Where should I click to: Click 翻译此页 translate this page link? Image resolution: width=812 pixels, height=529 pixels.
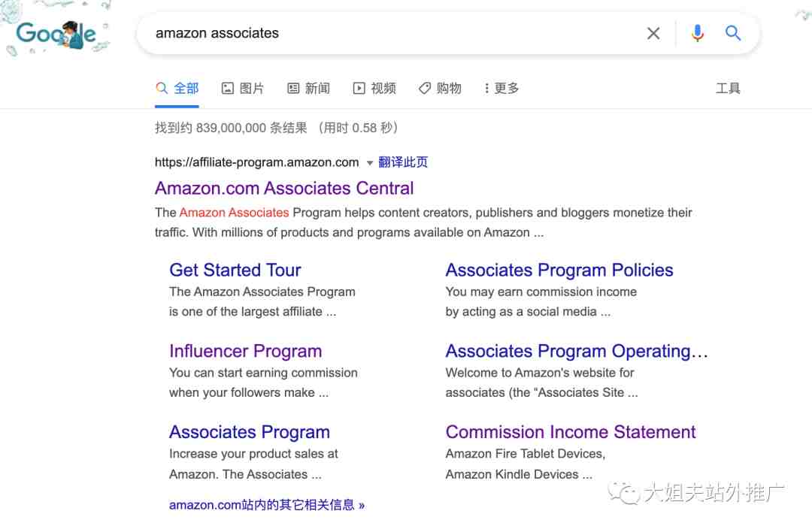point(403,162)
